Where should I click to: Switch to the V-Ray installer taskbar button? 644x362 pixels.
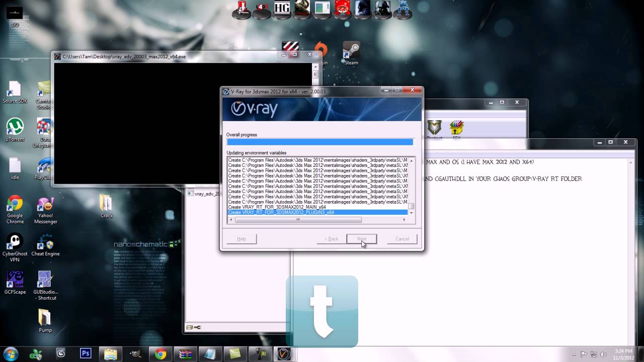pos(285,354)
